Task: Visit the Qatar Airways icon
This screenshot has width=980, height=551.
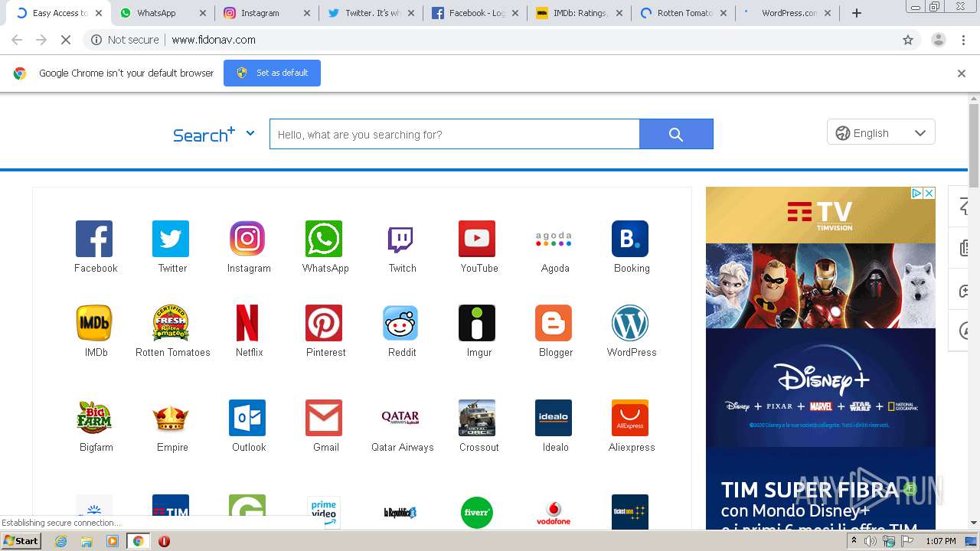Action: pos(400,418)
